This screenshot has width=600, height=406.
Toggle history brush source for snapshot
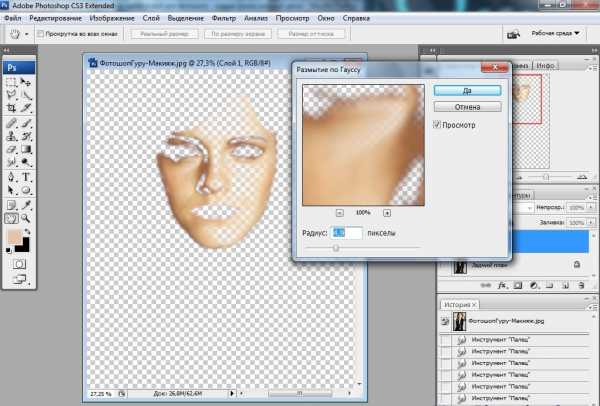pos(445,321)
